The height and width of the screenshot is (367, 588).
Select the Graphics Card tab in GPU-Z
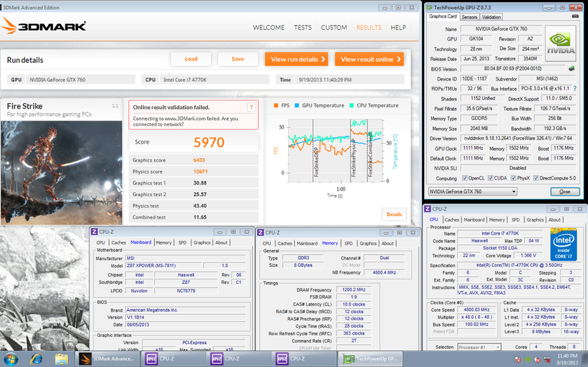point(443,16)
